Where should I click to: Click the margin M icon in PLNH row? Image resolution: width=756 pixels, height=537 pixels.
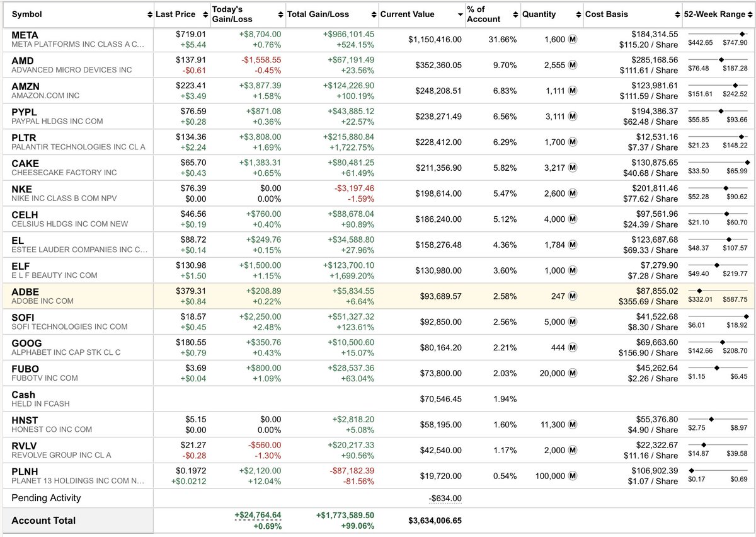tap(573, 476)
